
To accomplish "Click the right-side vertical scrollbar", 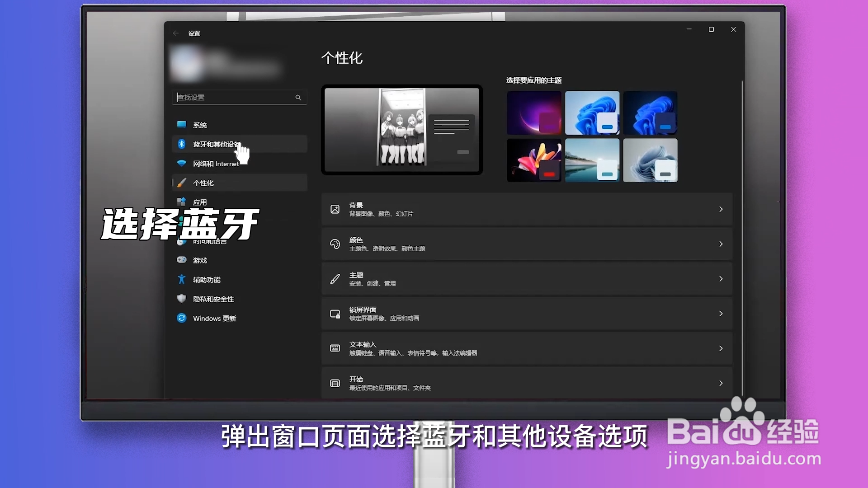I will (742, 239).
